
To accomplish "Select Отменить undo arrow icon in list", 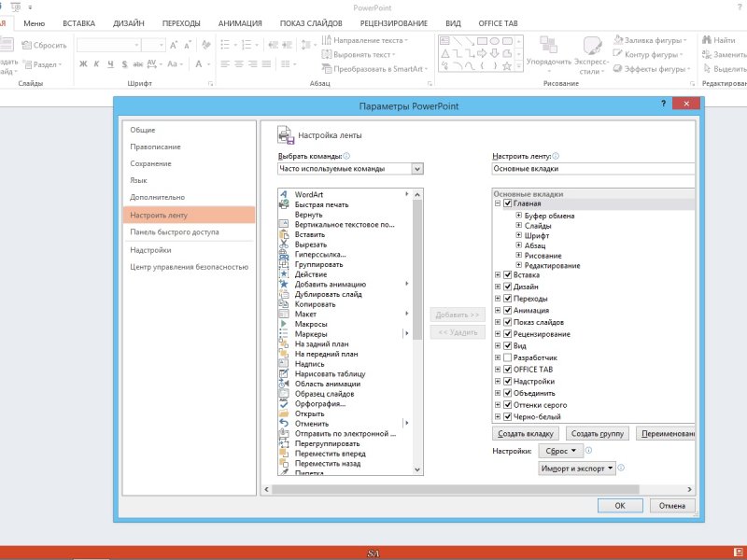I will click(284, 424).
